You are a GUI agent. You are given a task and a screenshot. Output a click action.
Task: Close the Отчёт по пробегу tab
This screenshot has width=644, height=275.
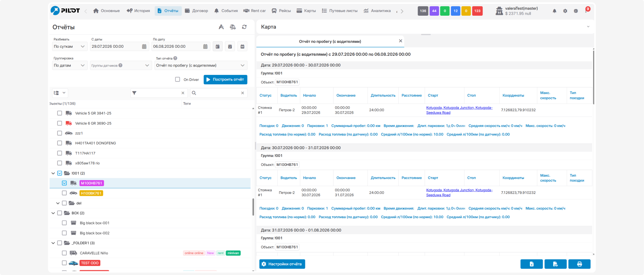point(401,41)
